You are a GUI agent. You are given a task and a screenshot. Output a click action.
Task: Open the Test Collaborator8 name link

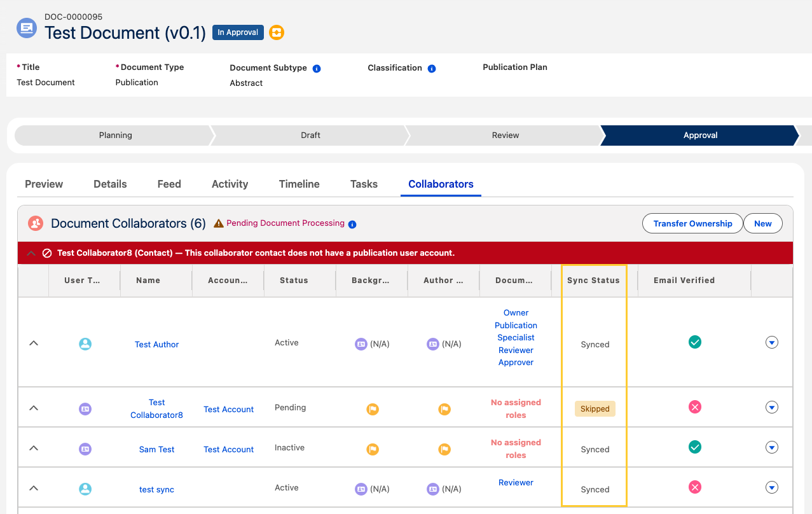(156, 408)
